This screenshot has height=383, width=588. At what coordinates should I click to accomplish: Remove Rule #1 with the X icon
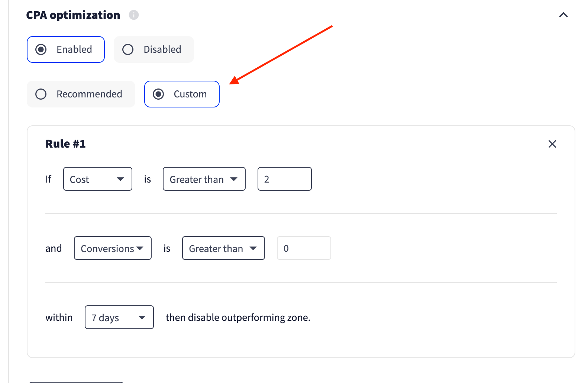pyautogui.click(x=552, y=144)
